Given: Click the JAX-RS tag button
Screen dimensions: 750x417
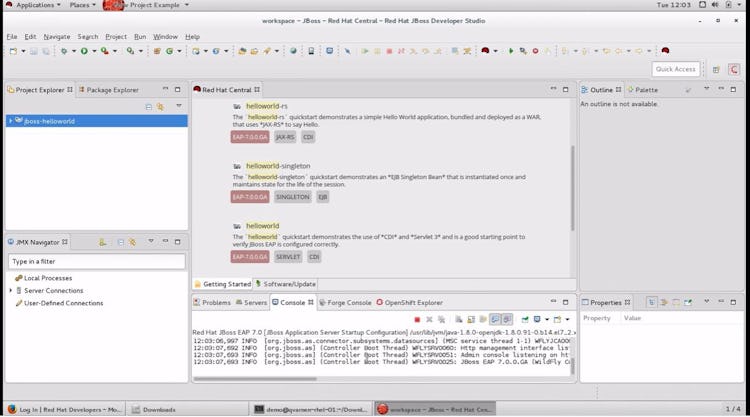Looking at the screenshot, I should [x=285, y=137].
